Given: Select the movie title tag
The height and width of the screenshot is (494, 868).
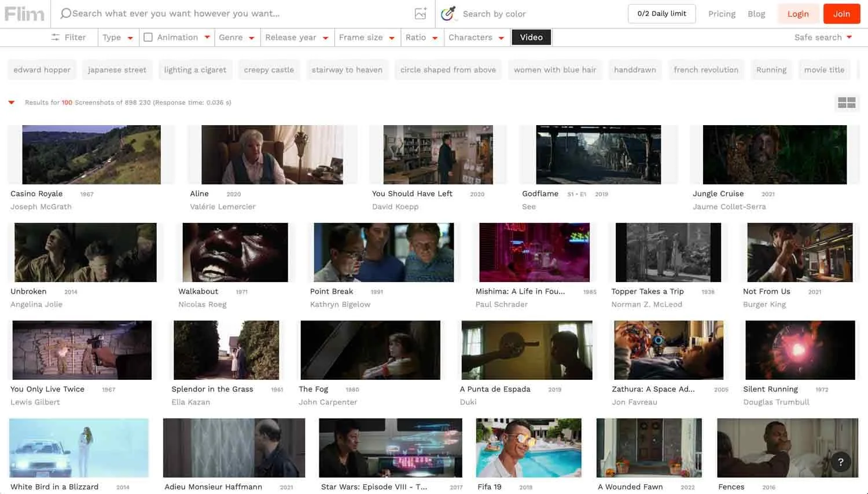Looking at the screenshot, I should [x=825, y=69].
